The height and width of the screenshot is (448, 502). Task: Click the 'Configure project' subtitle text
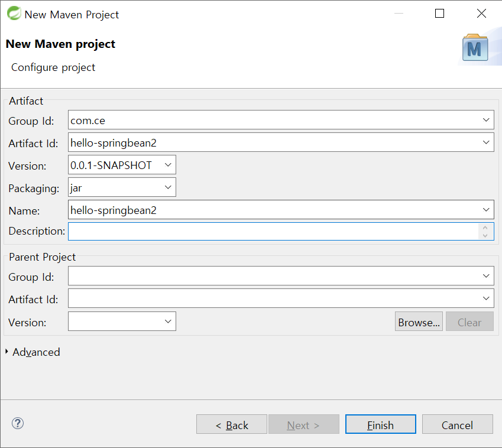pos(53,67)
